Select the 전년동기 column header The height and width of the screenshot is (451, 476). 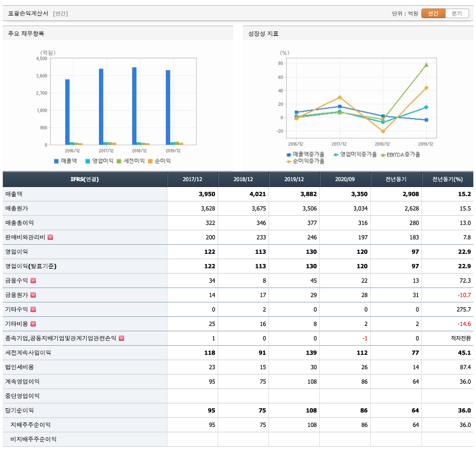point(396,179)
